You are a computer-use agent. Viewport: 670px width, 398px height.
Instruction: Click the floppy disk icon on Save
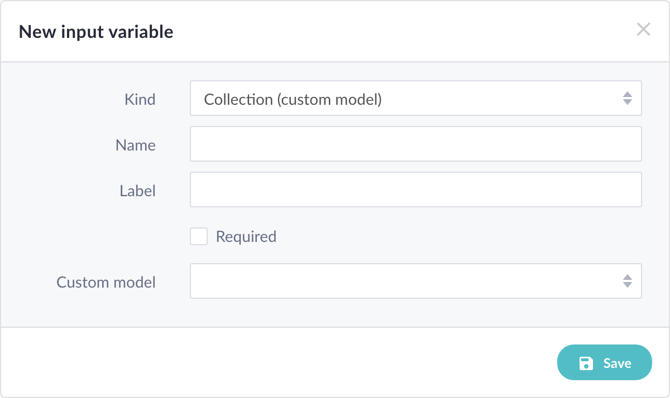pyautogui.click(x=586, y=363)
